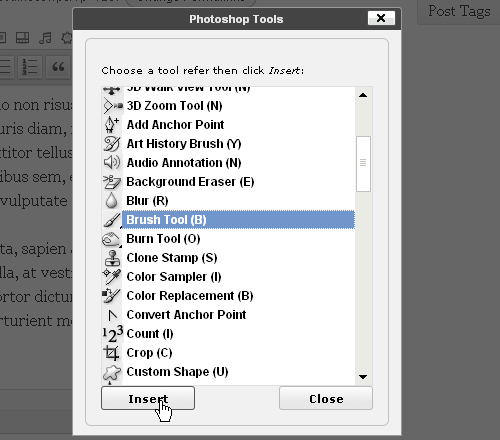This screenshot has height=440, width=500.
Task: Select the Blur droplet icon
Action: click(x=112, y=201)
